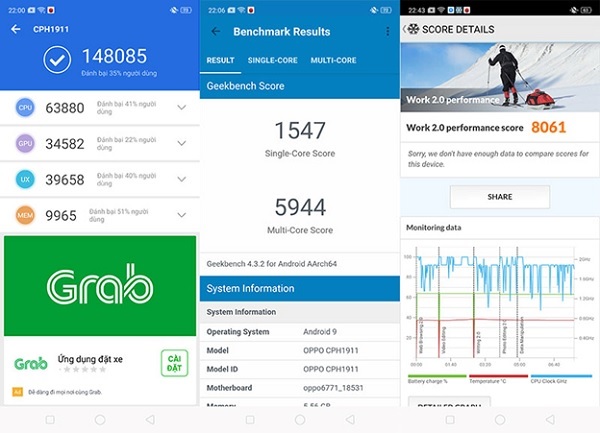Tap the back chevron beside SCORE DETAILS
This screenshot has height=433, width=600.
pos(405,29)
